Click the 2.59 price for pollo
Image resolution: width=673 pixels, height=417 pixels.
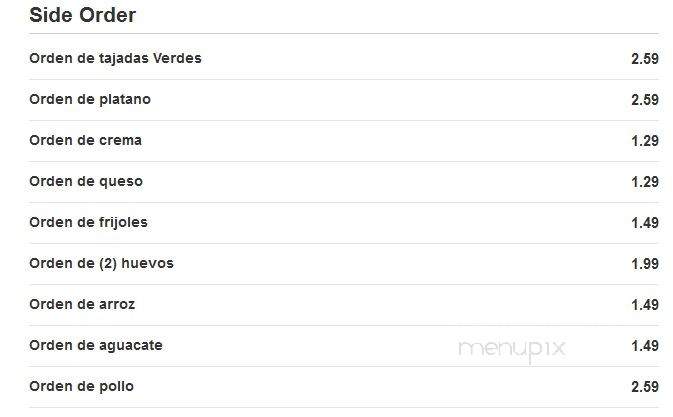(645, 387)
